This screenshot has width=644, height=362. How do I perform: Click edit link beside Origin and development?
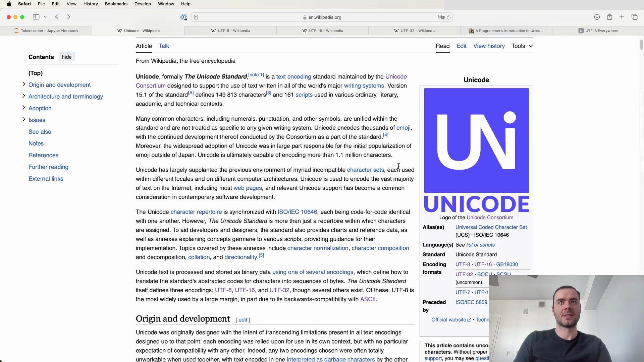tap(243, 320)
